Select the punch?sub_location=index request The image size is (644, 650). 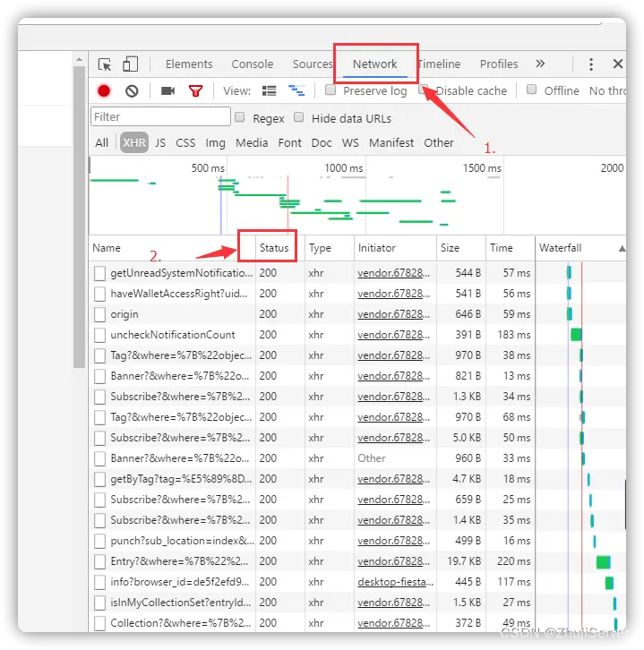pos(182,541)
